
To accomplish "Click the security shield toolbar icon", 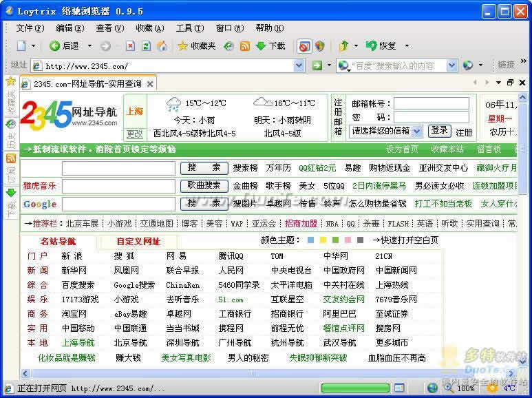I will 319,46.
